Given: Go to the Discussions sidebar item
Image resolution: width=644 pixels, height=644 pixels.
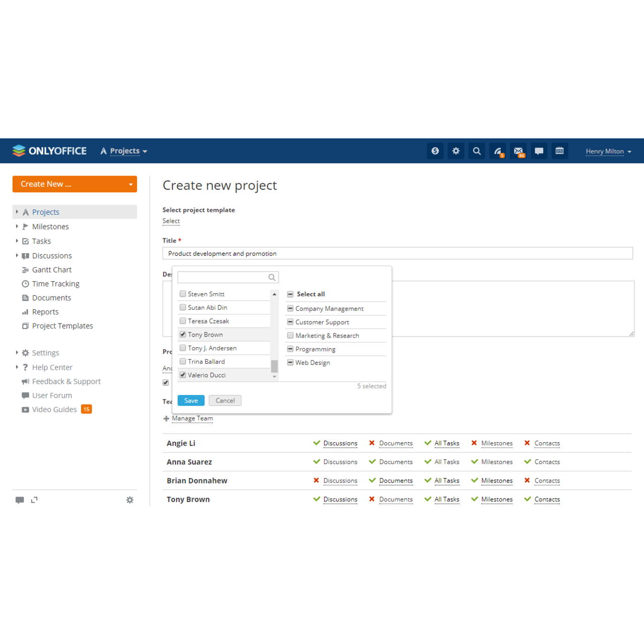Looking at the screenshot, I should point(52,256).
